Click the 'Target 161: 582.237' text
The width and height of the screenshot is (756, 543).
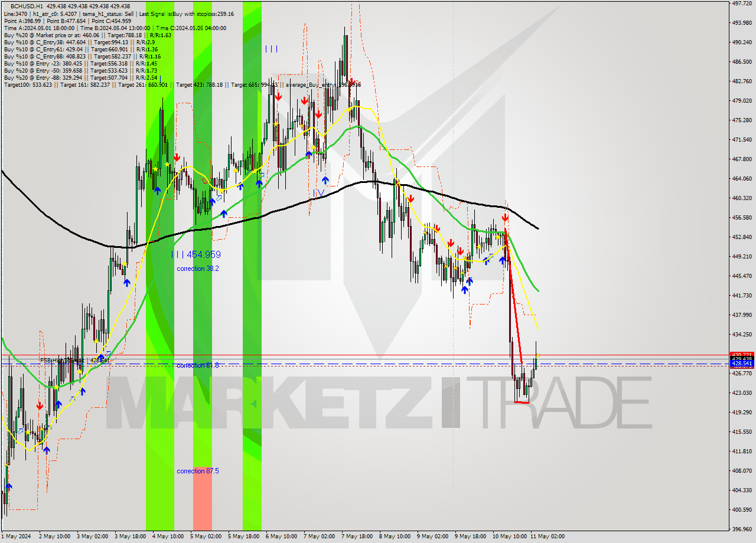click(x=84, y=85)
